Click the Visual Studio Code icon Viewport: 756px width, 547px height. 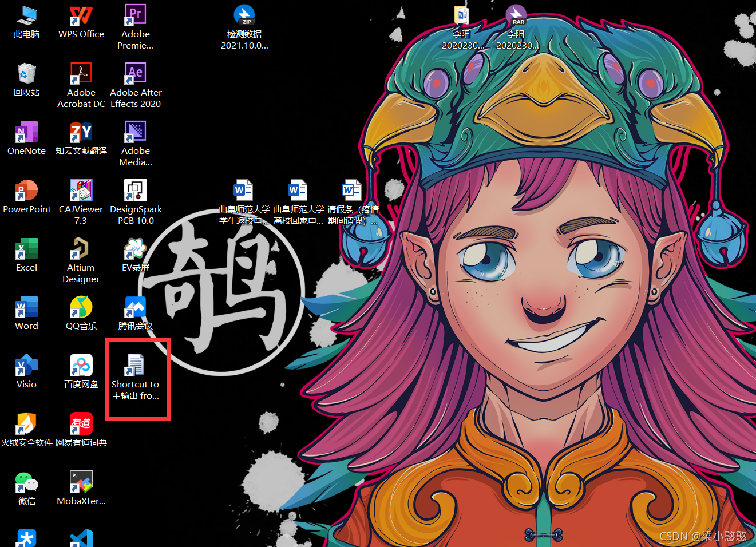coord(81,538)
